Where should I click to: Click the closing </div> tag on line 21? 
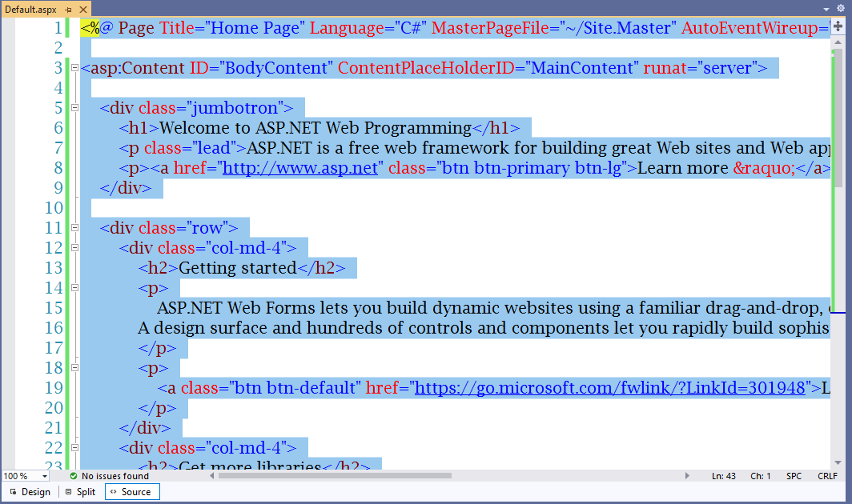click(x=145, y=428)
